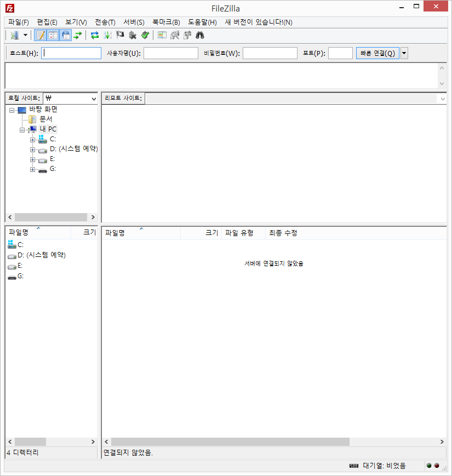
Task: Click the local file list scrollbar thumb
Action: tap(30, 441)
